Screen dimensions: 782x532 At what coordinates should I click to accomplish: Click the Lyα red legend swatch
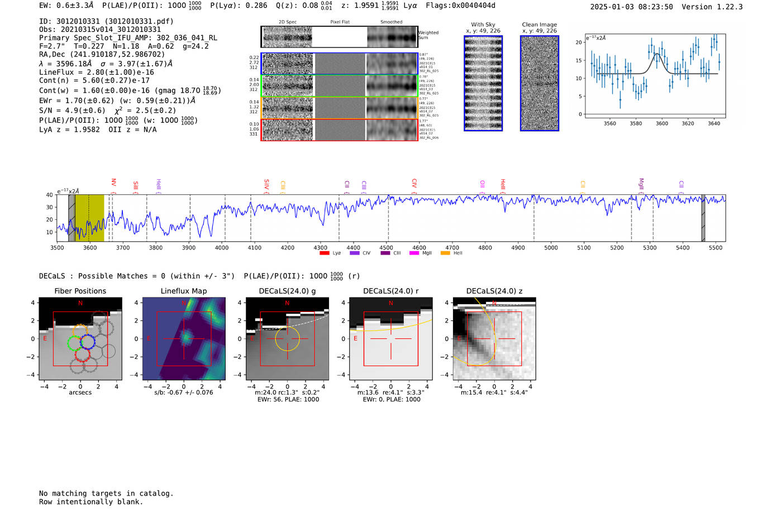click(x=325, y=253)
